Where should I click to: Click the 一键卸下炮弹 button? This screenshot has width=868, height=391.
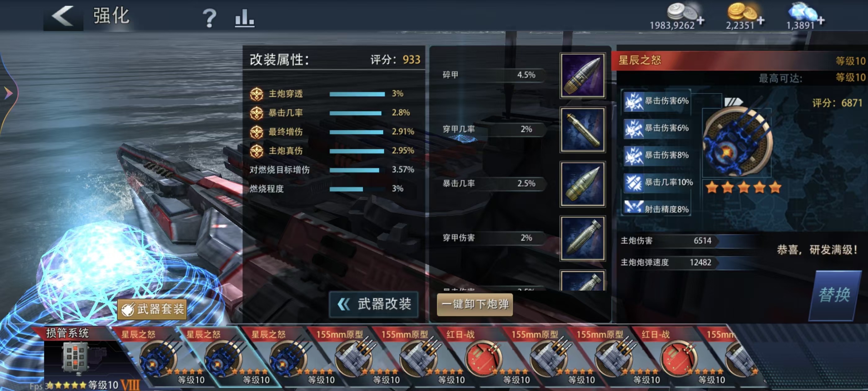(475, 304)
